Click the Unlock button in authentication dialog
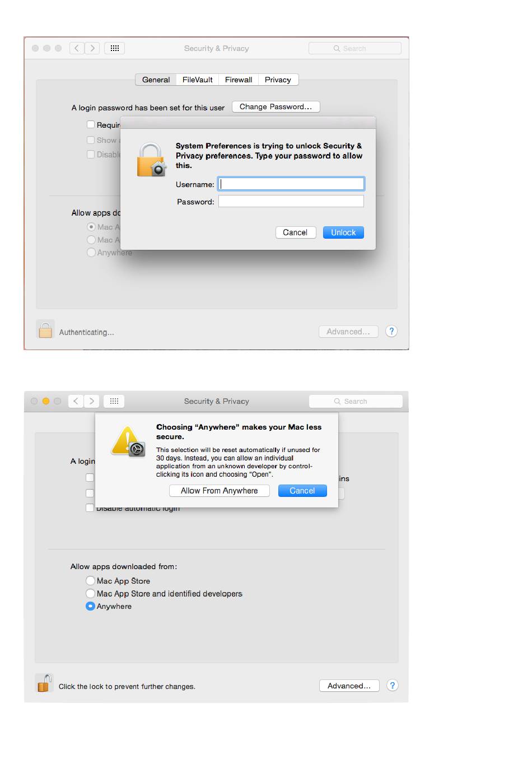The height and width of the screenshot is (759, 532). [x=343, y=232]
